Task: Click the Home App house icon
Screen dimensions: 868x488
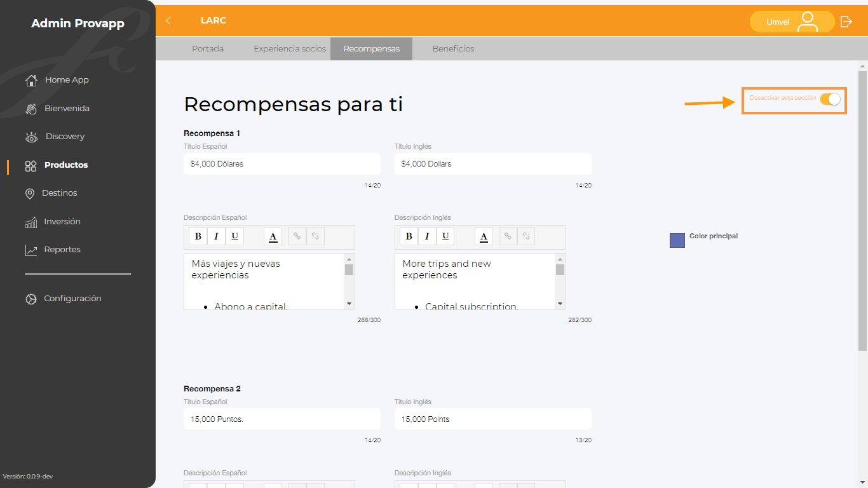Action: pyautogui.click(x=31, y=80)
